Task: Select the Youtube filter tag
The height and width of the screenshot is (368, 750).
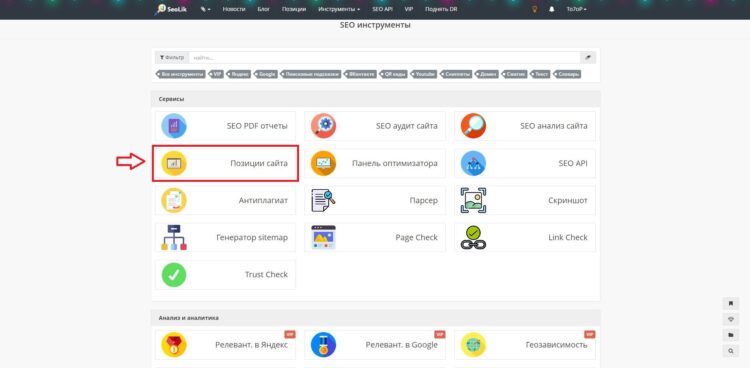Action: point(423,74)
